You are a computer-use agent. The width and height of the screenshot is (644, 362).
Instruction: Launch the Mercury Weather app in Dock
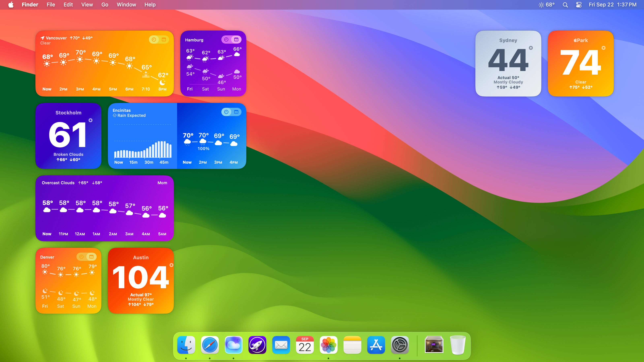coord(233,345)
